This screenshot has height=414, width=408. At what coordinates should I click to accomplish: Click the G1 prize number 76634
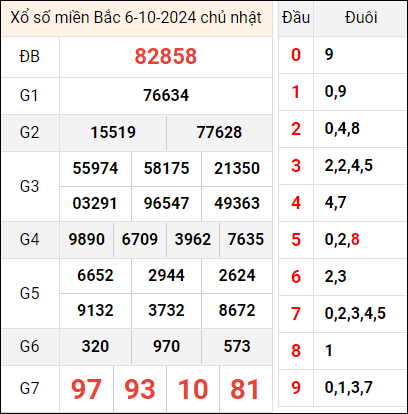(x=166, y=95)
